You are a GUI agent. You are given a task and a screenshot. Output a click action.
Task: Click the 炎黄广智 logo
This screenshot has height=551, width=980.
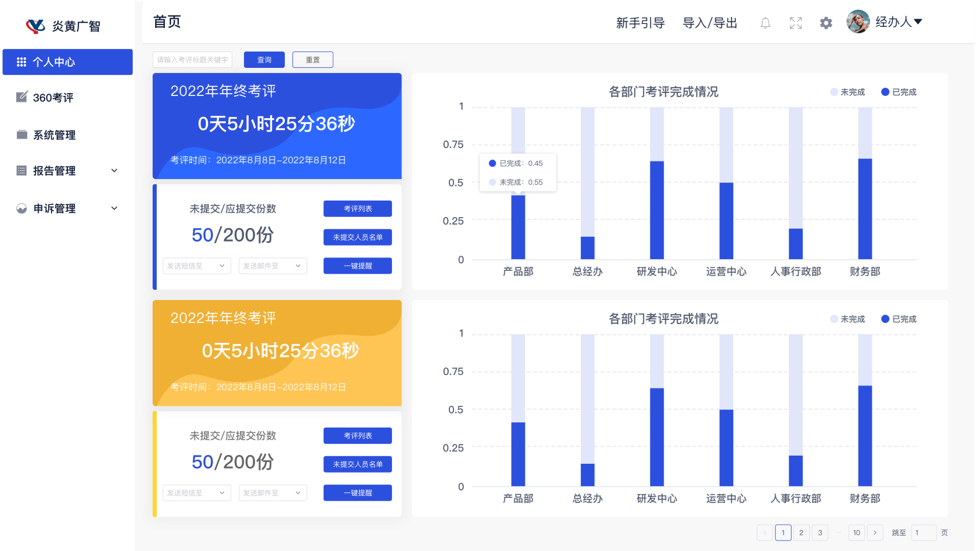pos(63,26)
